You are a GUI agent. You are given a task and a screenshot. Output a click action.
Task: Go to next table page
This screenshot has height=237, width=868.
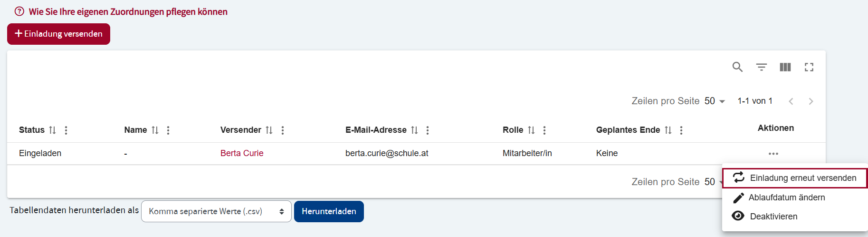tap(811, 101)
